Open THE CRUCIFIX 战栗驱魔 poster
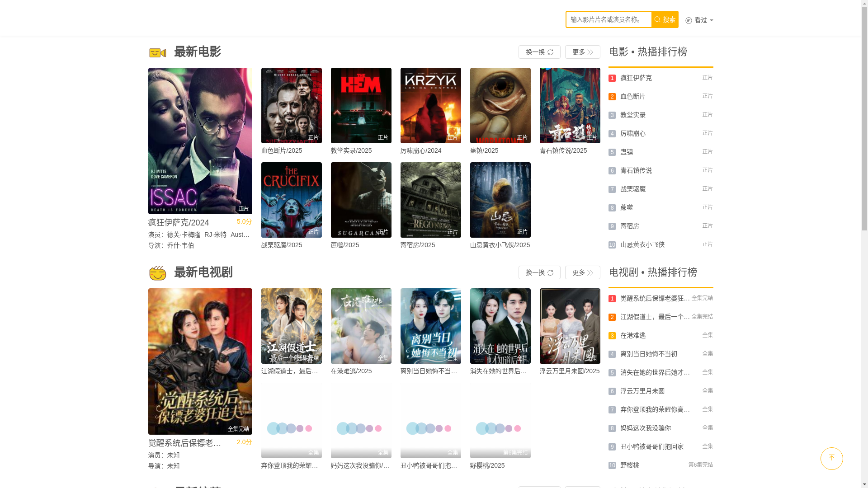The width and height of the screenshot is (868, 488). coord(292,200)
